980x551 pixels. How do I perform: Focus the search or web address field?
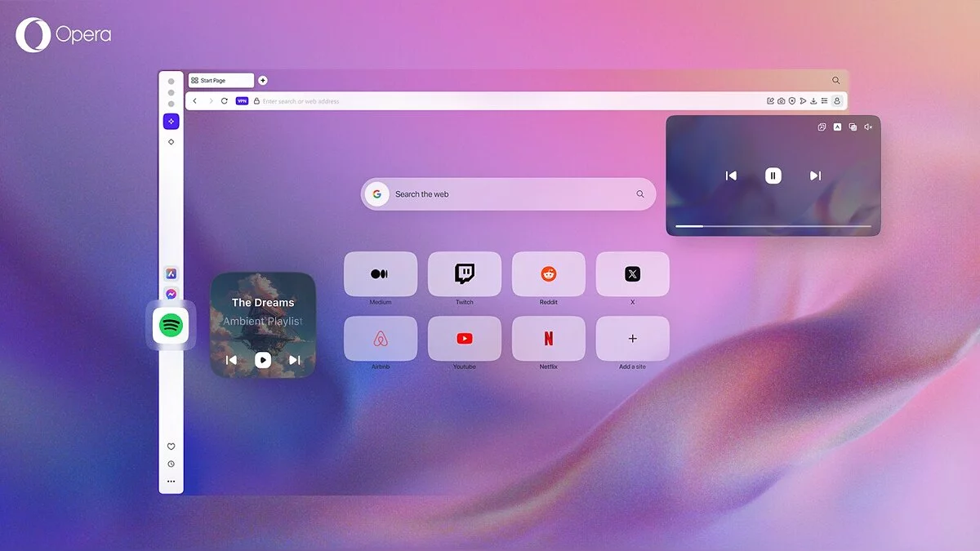click(x=506, y=101)
